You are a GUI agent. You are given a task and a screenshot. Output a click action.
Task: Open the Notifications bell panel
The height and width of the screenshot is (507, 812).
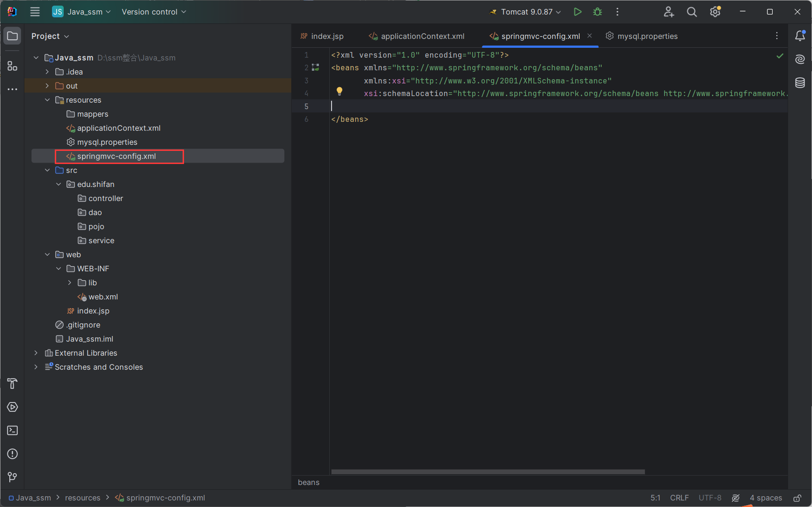point(800,36)
